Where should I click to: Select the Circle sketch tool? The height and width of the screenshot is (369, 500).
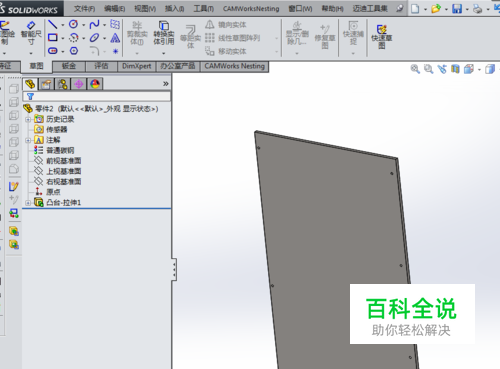73,24
